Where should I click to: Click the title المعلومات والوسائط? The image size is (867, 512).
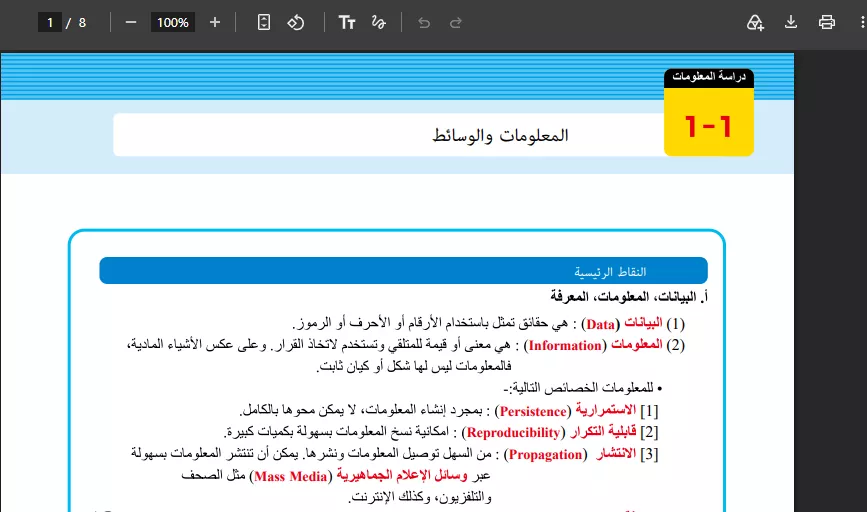tap(500, 135)
